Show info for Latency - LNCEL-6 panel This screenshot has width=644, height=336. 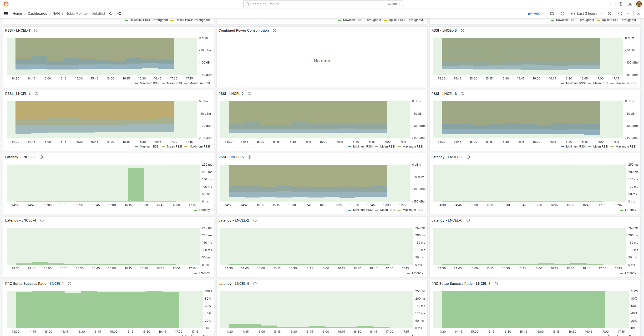[468, 220]
